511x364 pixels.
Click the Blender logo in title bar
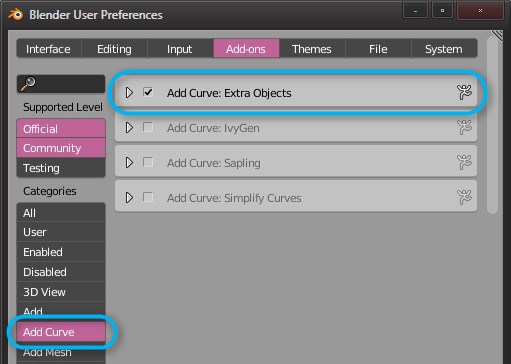(16, 15)
